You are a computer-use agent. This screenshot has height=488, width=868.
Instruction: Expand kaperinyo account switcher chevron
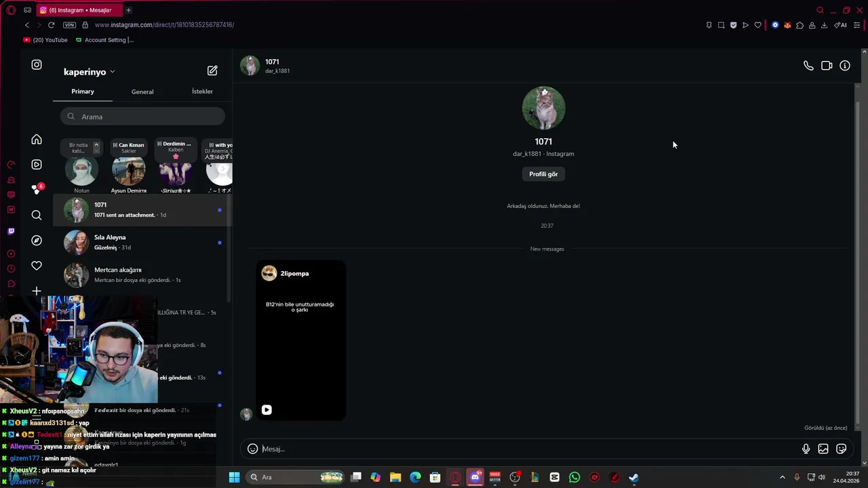(x=113, y=72)
